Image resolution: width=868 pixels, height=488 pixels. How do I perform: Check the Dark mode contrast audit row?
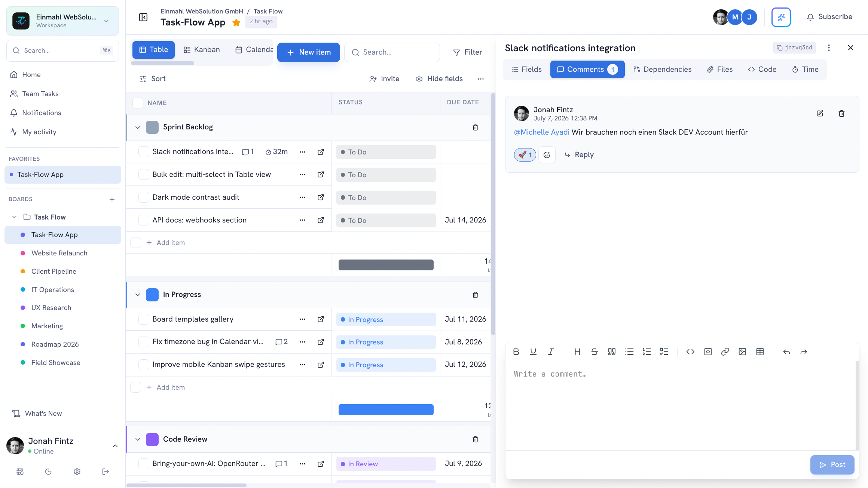point(144,197)
